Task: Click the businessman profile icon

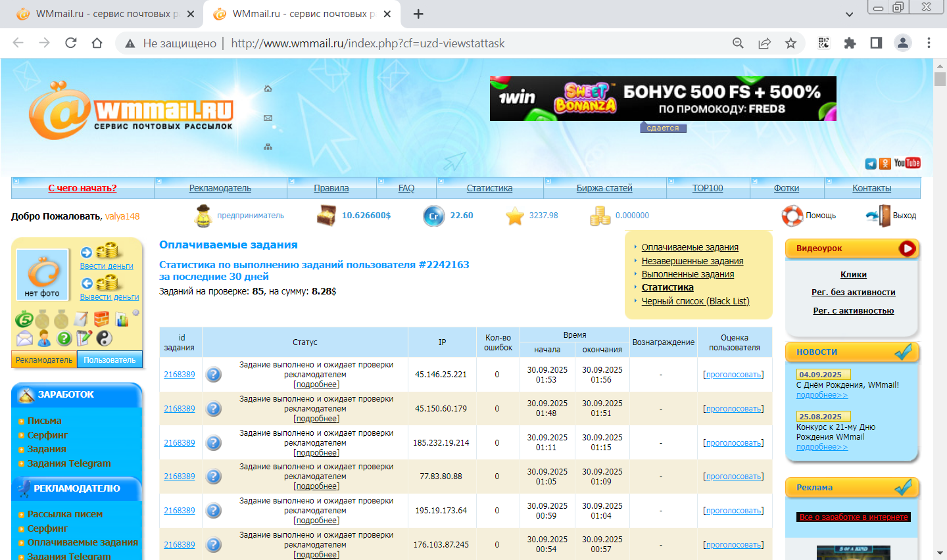Action: [x=44, y=339]
